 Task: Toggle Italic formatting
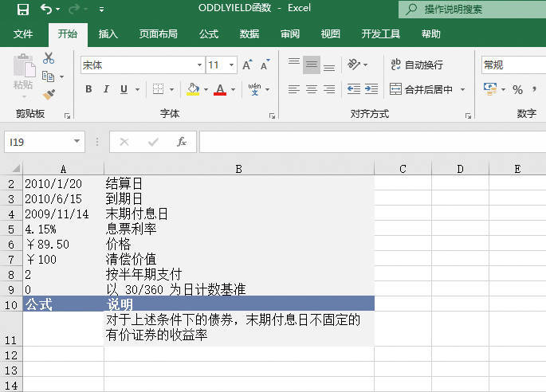pyautogui.click(x=107, y=89)
